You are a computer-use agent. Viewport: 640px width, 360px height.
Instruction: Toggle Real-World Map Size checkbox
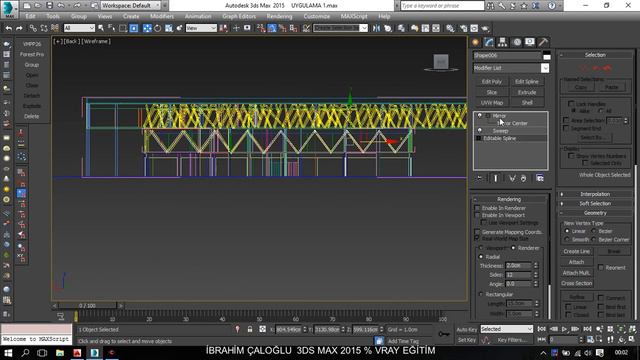[x=477, y=238]
